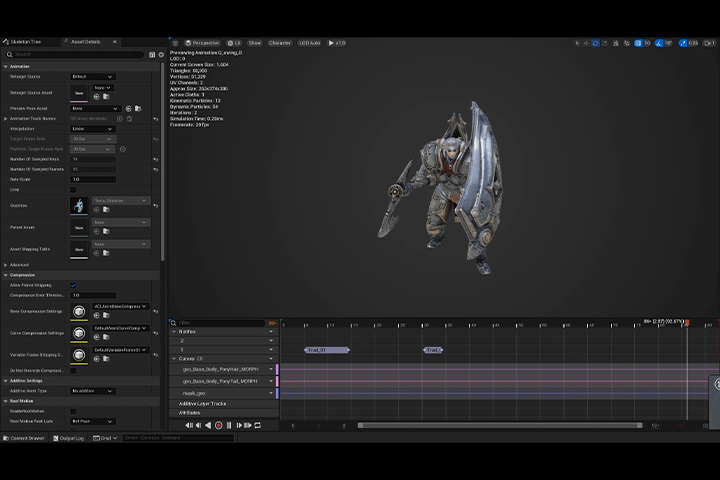Open the Character menu
Viewport: 720px width, 480px height.
point(280,43)
